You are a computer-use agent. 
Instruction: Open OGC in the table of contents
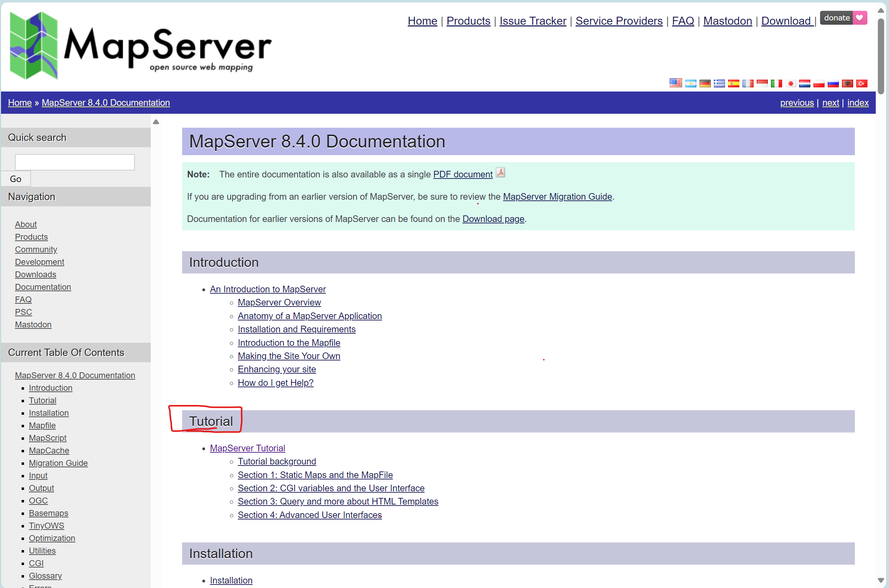click(38, 501)
